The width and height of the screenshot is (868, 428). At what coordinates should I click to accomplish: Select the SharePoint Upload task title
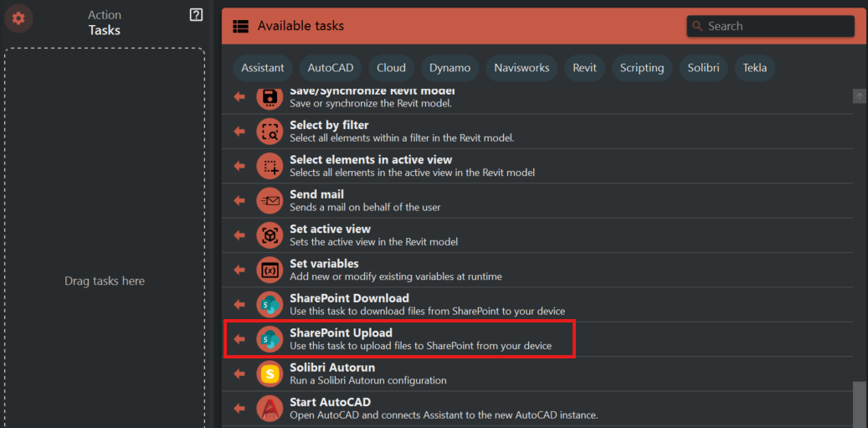pyautogui.click(x=341, y=333)
